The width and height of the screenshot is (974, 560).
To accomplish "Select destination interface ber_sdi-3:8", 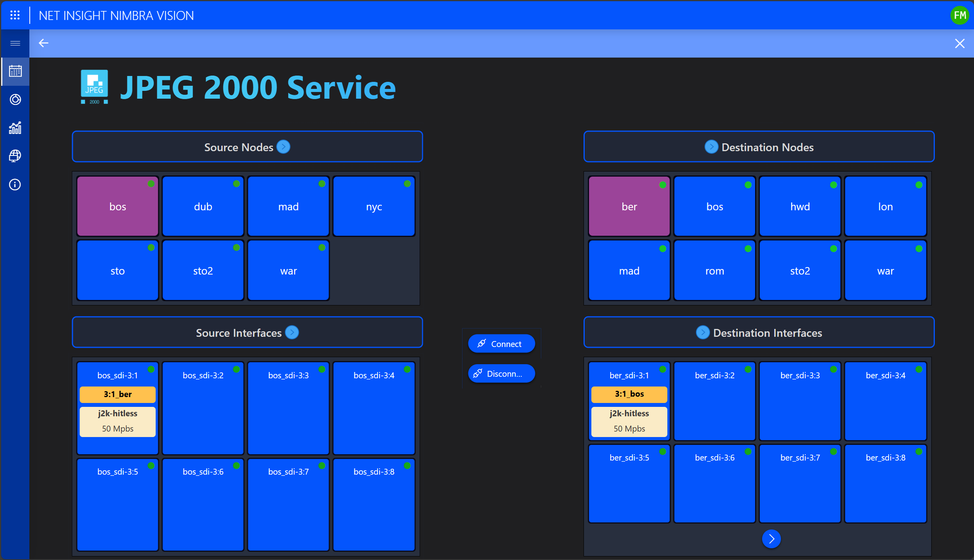I will click(885, 483).
